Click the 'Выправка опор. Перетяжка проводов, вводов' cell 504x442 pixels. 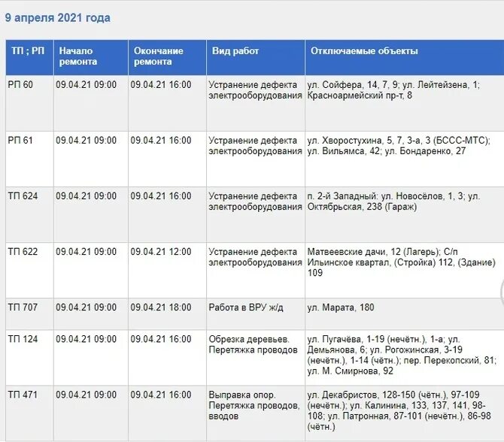(x=256, y=413)
